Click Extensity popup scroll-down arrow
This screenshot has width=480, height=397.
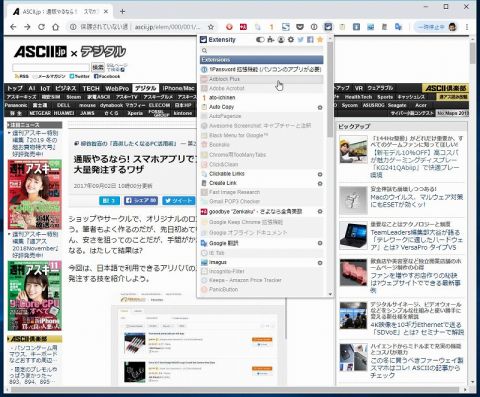click(330, 294)
